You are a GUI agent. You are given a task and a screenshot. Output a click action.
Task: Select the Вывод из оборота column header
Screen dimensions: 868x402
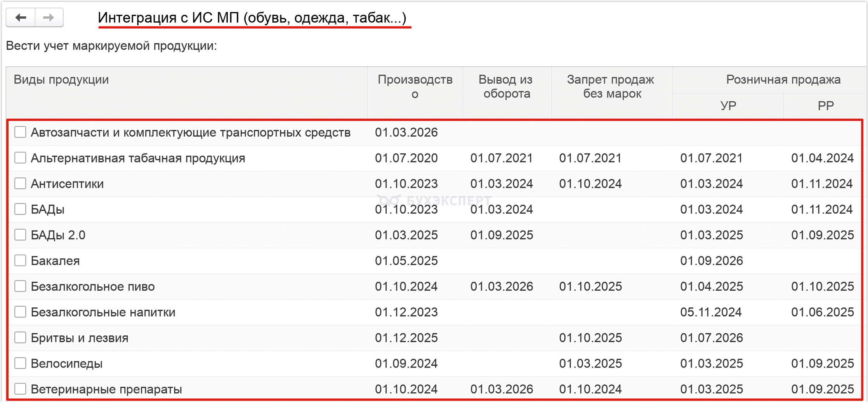pos(507,93)
